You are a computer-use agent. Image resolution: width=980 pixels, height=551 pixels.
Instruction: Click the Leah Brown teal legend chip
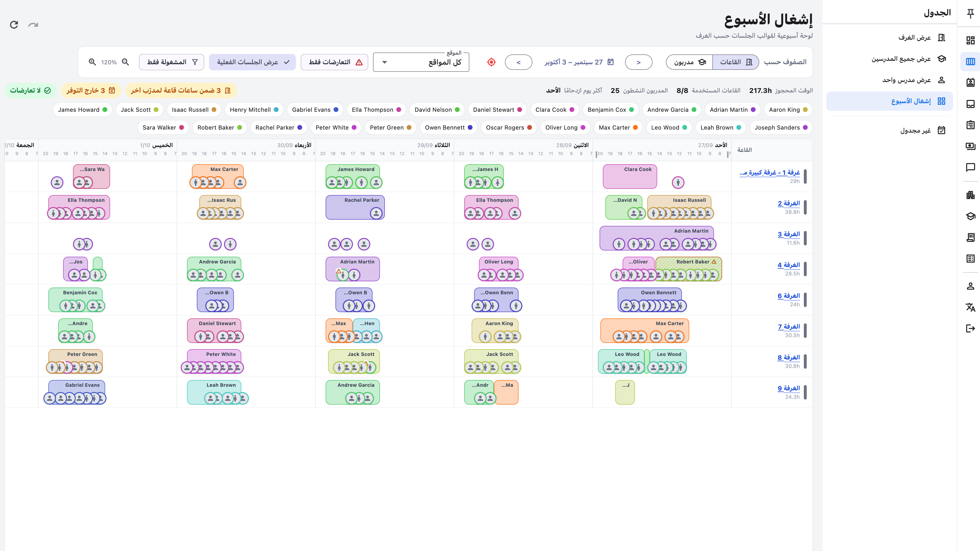click(721, 128)
